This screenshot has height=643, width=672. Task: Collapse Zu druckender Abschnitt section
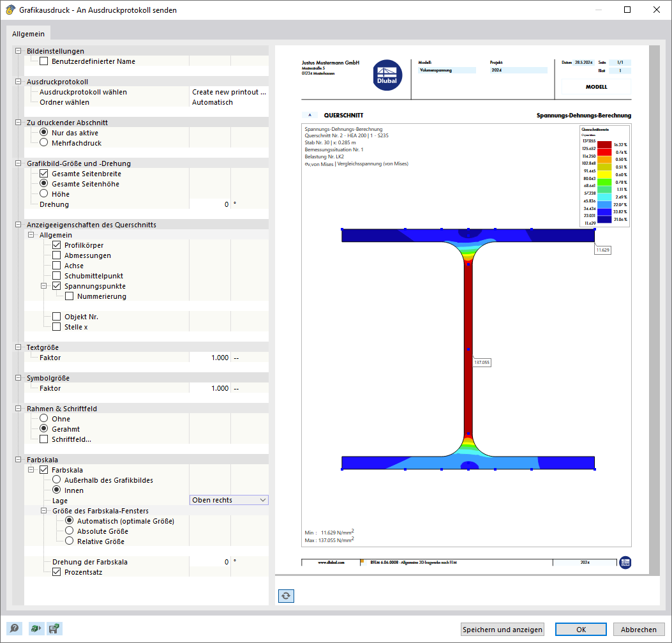pos(18,122)
